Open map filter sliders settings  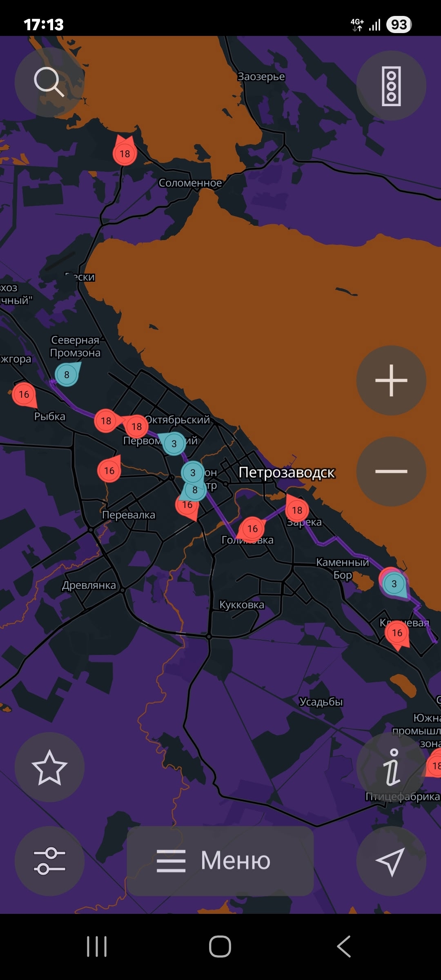49,861
